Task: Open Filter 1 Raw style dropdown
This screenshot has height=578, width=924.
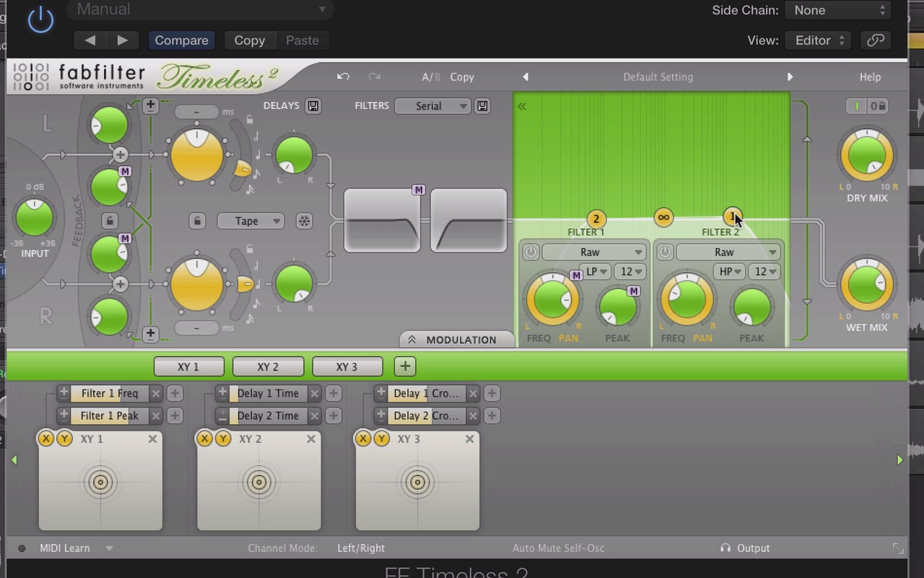Action: point(593,252)
